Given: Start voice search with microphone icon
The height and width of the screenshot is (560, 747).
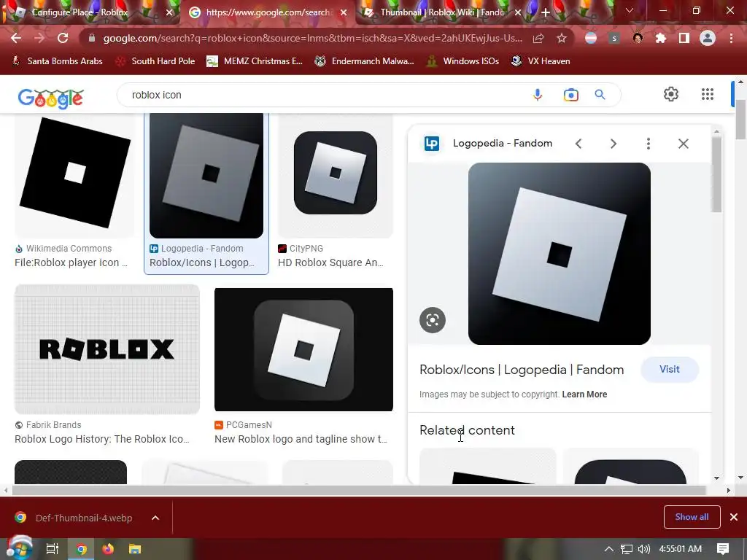Looking at the screenshot, I should (538, 95).
